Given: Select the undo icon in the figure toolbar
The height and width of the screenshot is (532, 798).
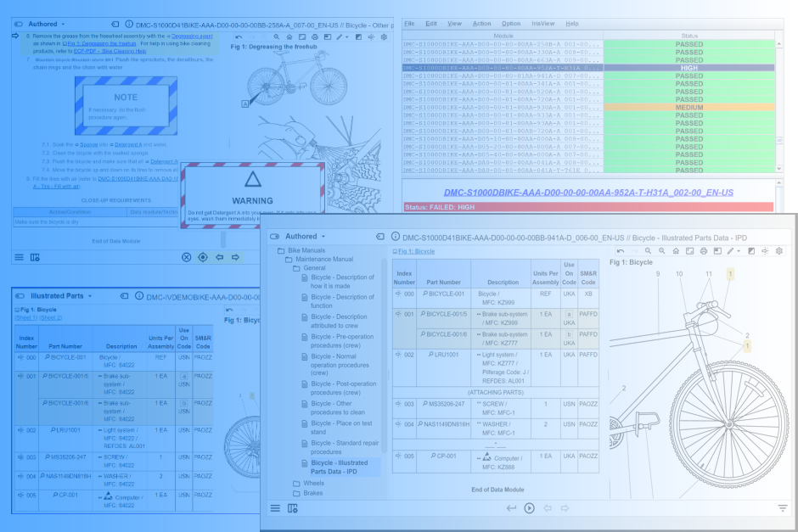Looking at the screenshot, I should pos(620,250).
